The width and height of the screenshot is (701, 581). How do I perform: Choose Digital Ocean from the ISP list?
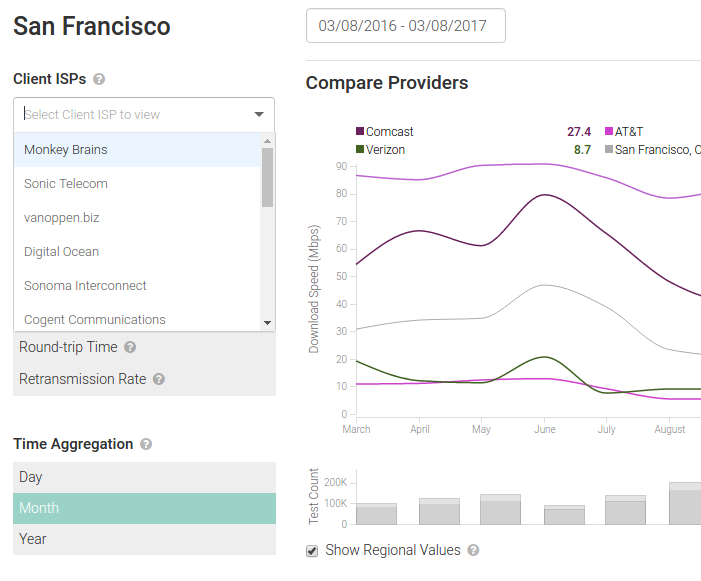tap(137, 252)
